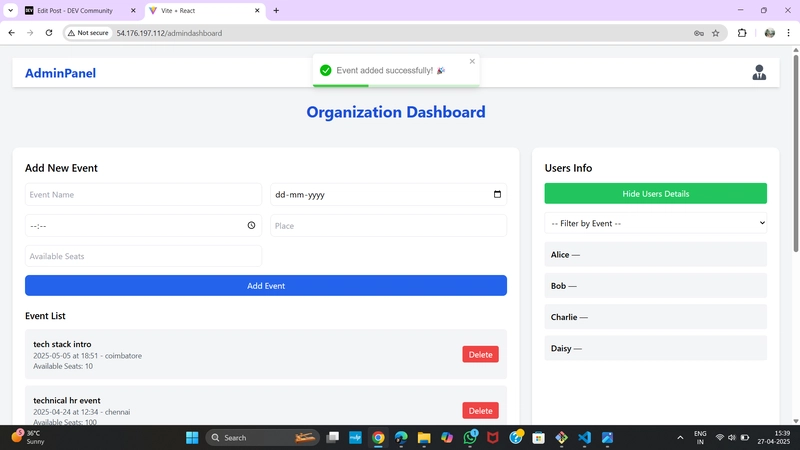Click the Not secure site info badge
800x450 pixels.
(x=89, y=33)
